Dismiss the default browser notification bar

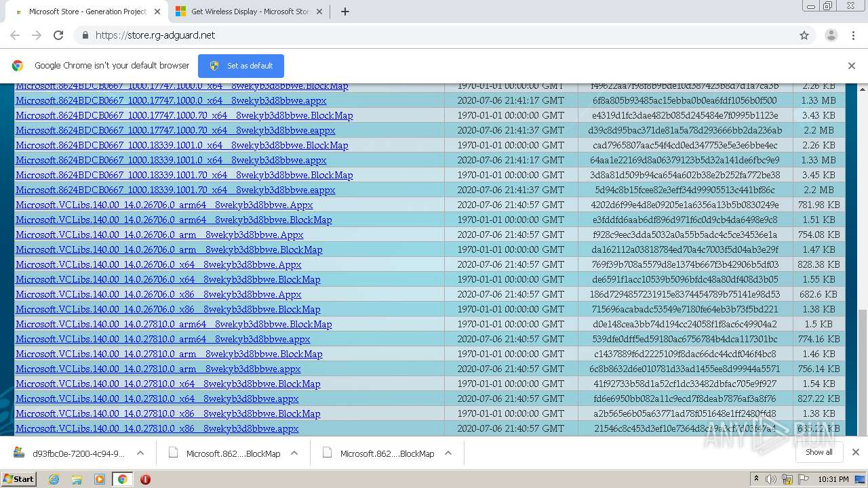pyautogui.click(x=852, y=66)
